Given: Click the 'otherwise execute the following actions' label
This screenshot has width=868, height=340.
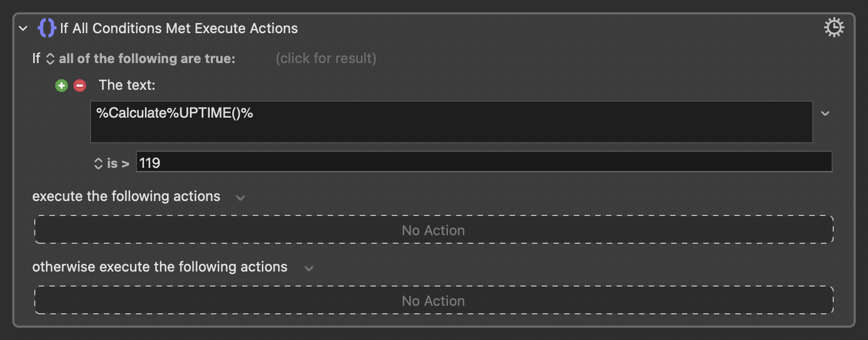Looking at the screenshot, I should point(159,267).
